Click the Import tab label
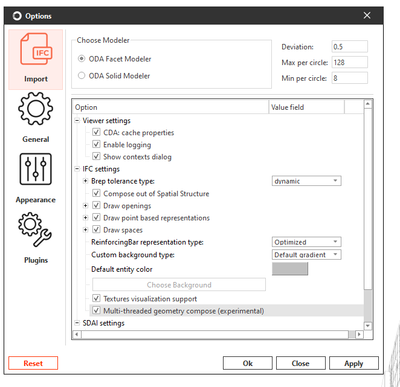This screenshot has width=400, height=387. click(x=36, y=79)
